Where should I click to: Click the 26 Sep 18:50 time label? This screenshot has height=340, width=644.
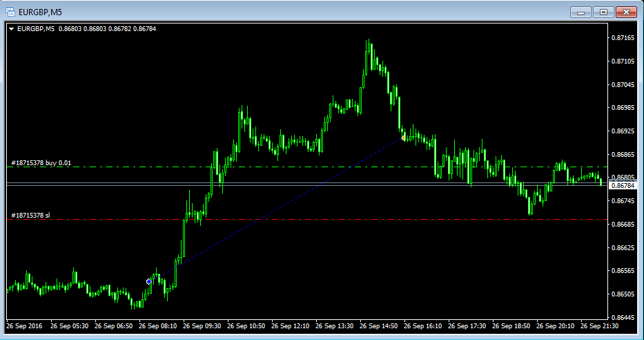511,326
